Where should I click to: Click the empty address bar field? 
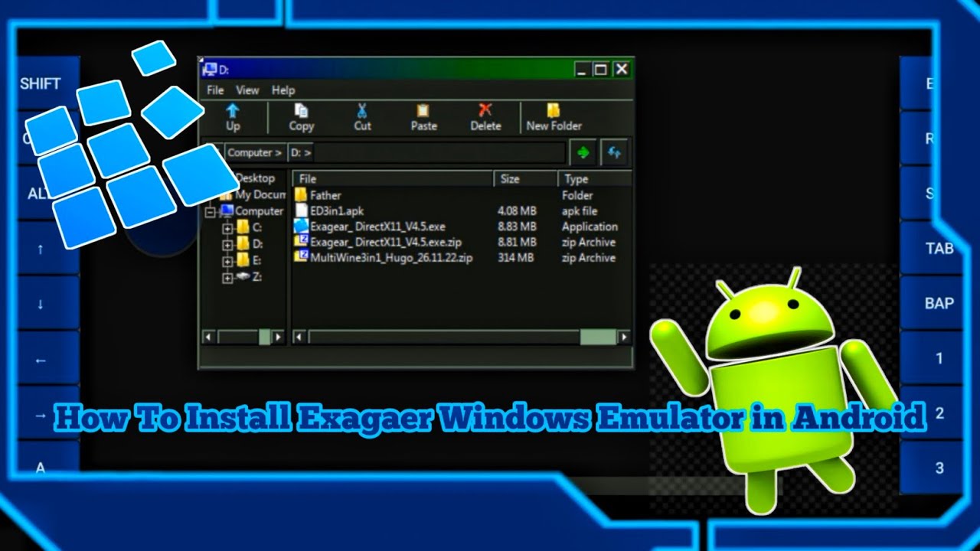[440, 152]
